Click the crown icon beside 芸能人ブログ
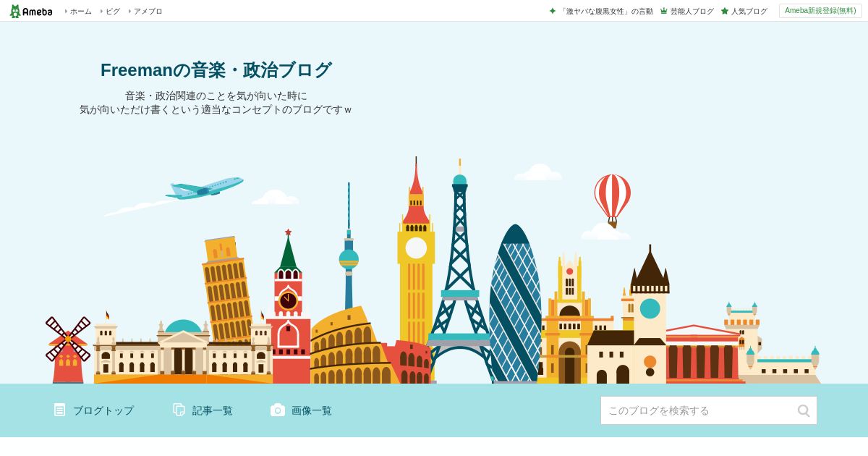This screenshot has height=456, width=868. point(664,11)
